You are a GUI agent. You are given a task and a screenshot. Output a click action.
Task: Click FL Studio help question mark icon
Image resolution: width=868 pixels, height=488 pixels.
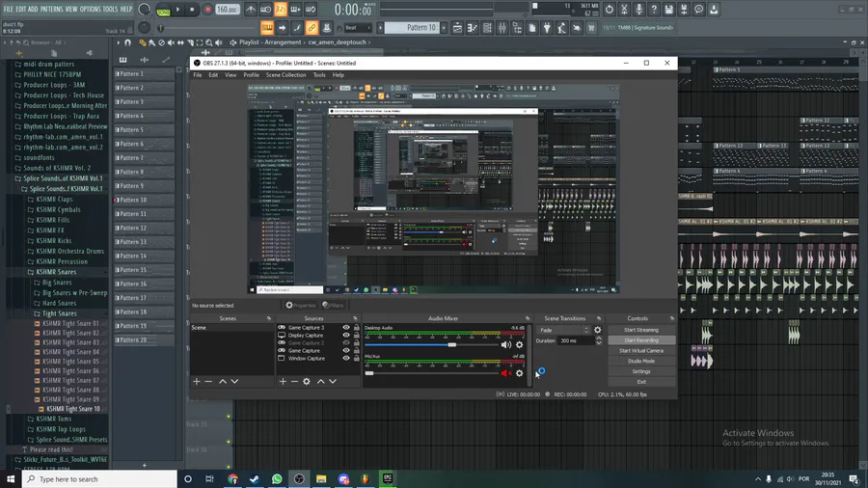654,10
